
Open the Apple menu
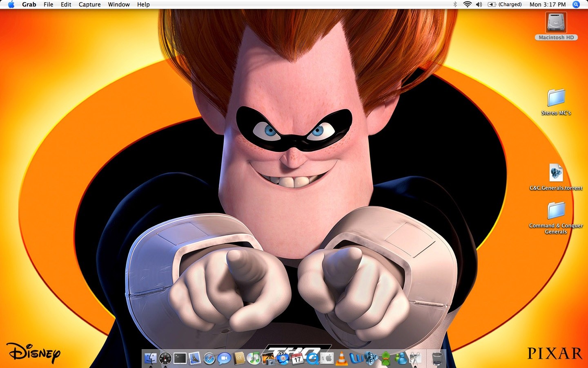point(11,4)
